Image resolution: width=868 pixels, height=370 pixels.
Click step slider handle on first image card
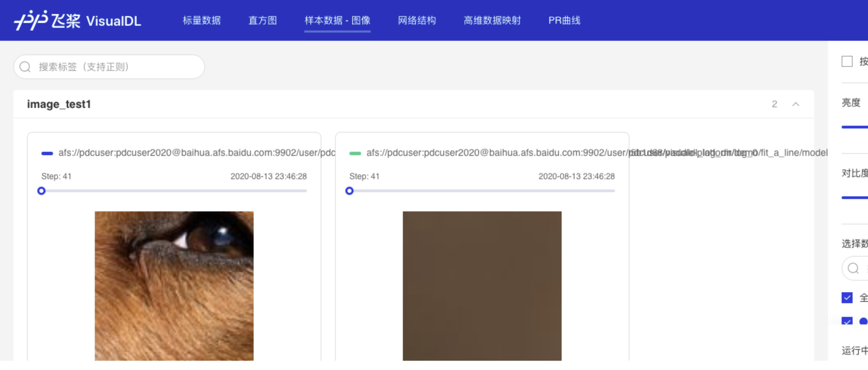click(41, 191)
